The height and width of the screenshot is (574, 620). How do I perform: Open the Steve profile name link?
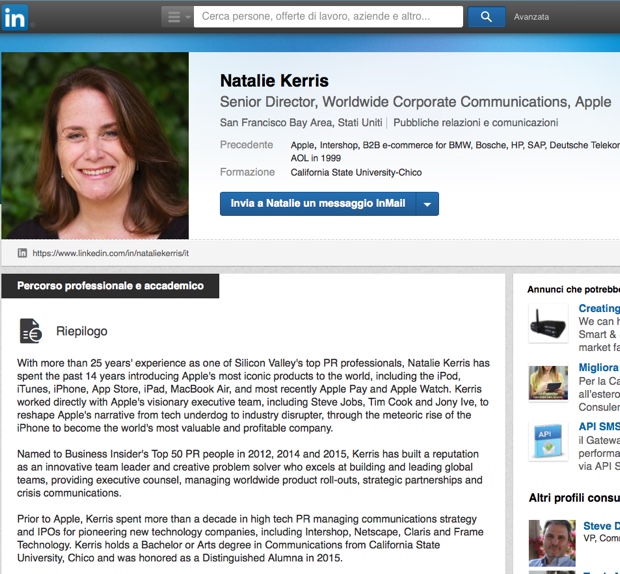[x=601, y=526]
